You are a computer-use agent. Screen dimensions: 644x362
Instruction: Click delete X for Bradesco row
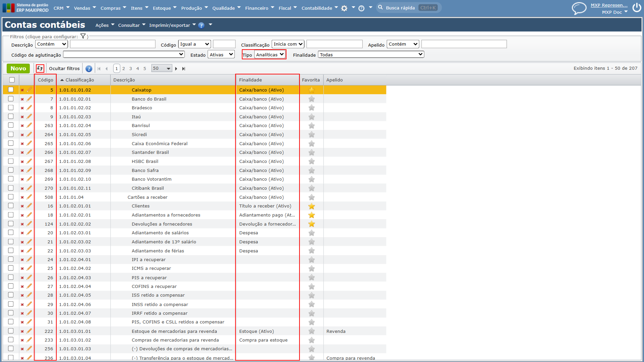[x=22, y=108]
